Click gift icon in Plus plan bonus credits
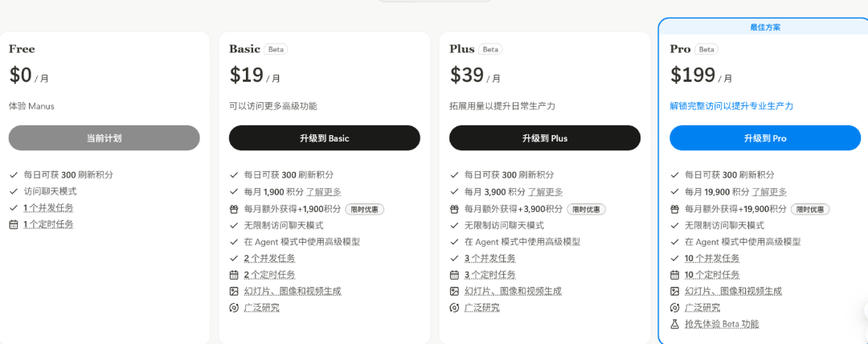 454,209
